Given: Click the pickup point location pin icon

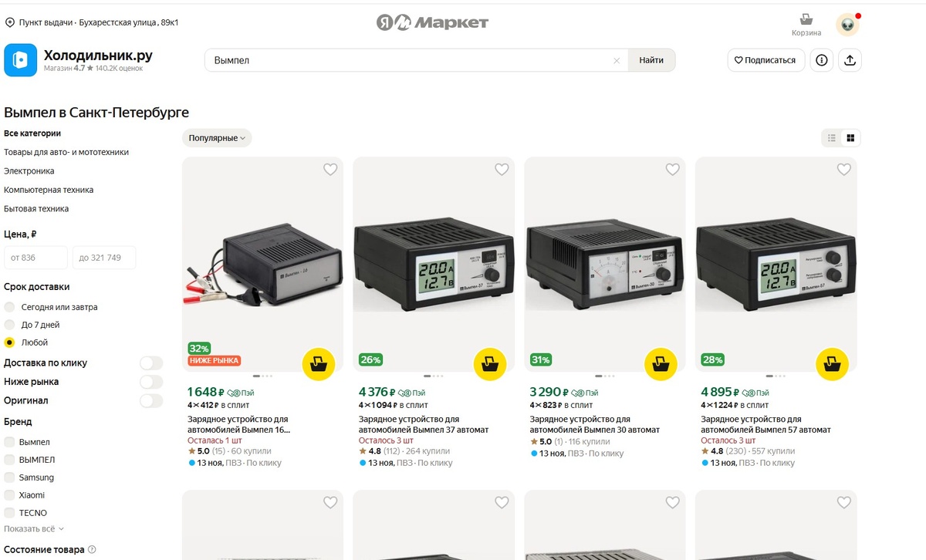Looking at the screenshot, I should [x=9, y=22].
